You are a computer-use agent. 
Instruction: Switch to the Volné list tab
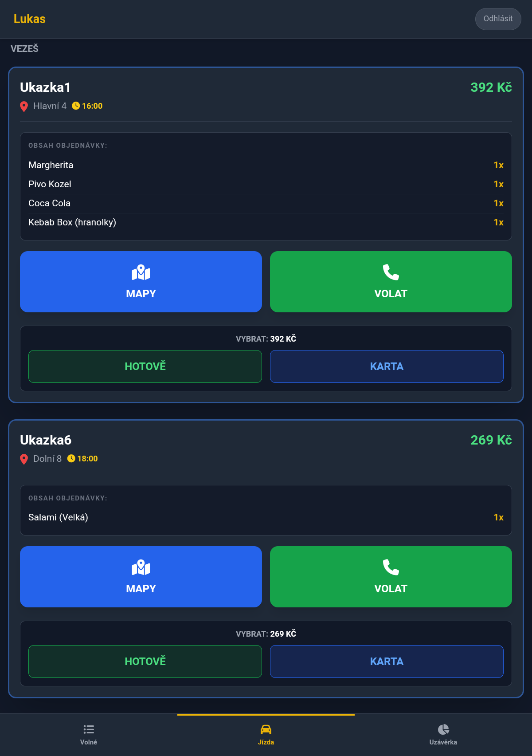pyautogui.click(x=89, y=735)
